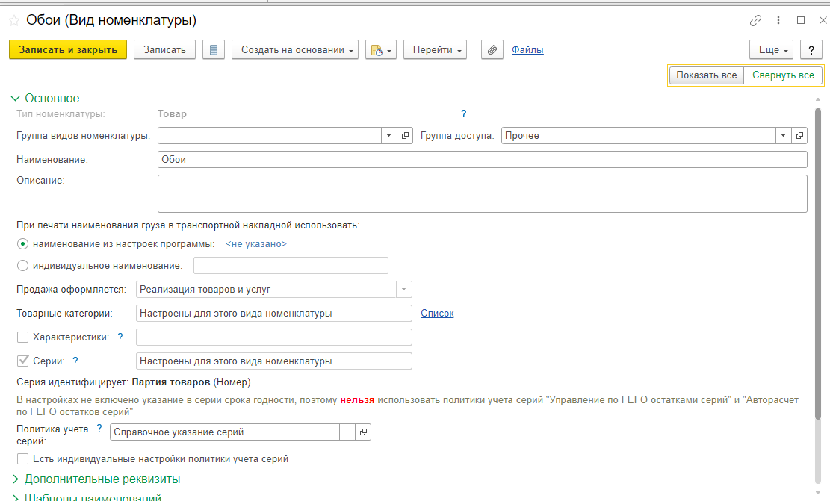Click the Записать и закрыть button
The height and width of the screenshot is (504, 830).
pos(68,50)
